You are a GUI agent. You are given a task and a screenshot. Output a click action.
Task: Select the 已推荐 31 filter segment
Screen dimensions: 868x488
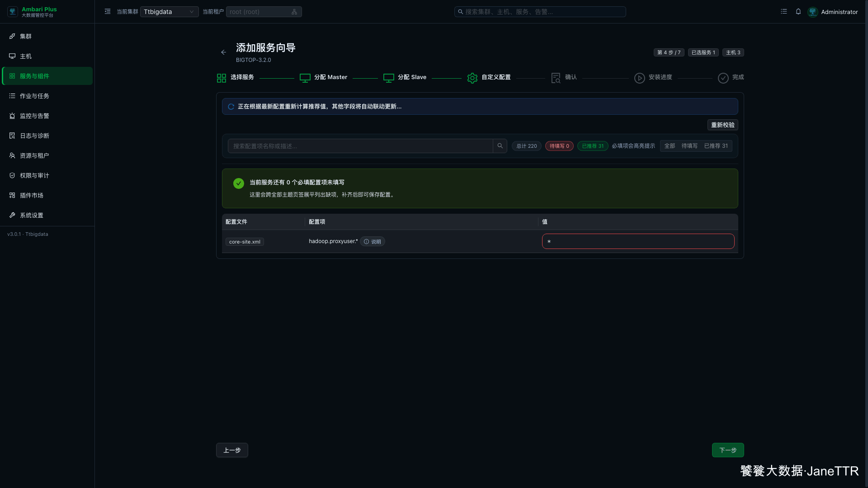716,146
